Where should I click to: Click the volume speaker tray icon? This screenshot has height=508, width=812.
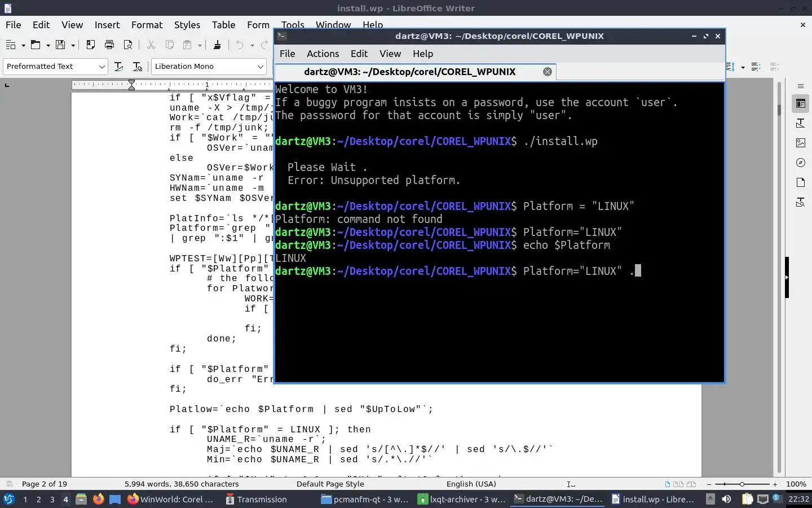click(x=726, y=499)
